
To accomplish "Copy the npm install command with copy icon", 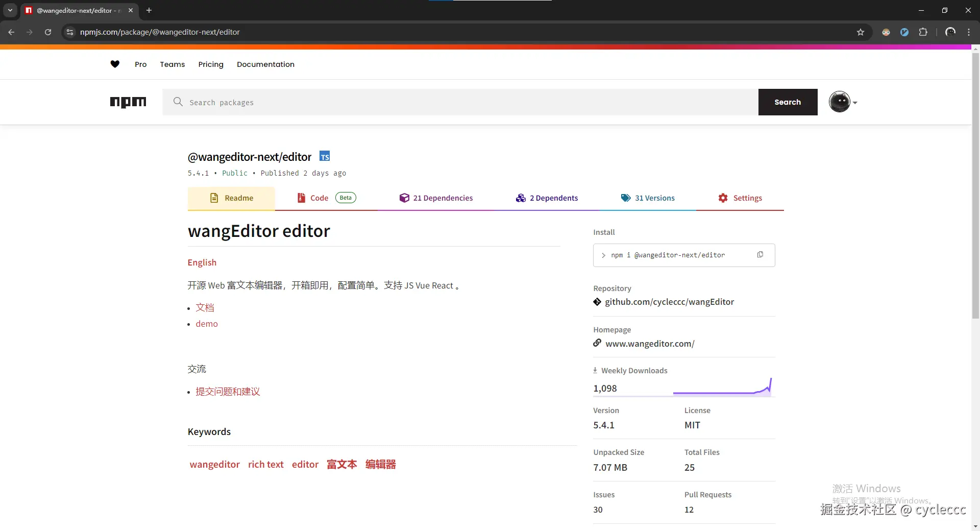I will pyautogui.click(x=760, y=254).
